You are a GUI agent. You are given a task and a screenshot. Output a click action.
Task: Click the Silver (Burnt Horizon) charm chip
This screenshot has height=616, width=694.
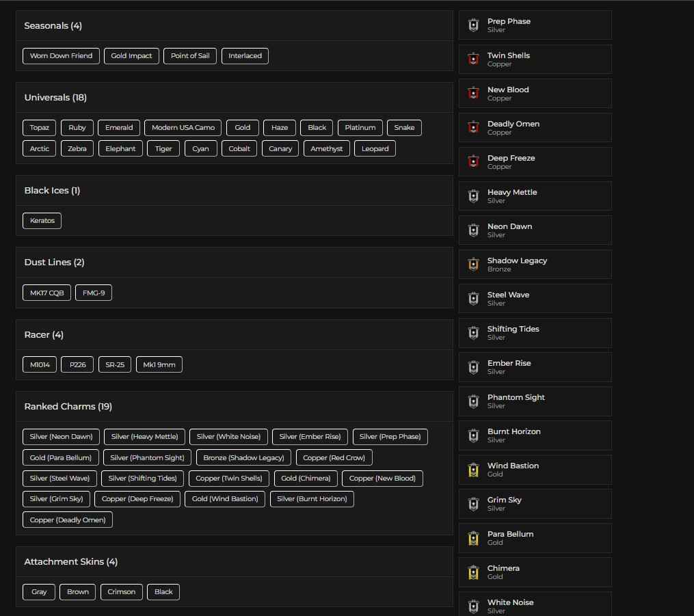tap(312, 499)
